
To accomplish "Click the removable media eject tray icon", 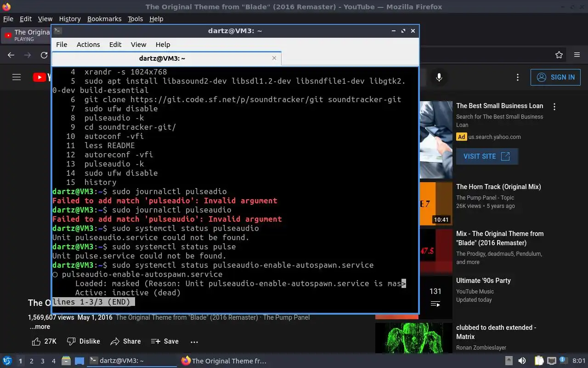I will (509, 361).
